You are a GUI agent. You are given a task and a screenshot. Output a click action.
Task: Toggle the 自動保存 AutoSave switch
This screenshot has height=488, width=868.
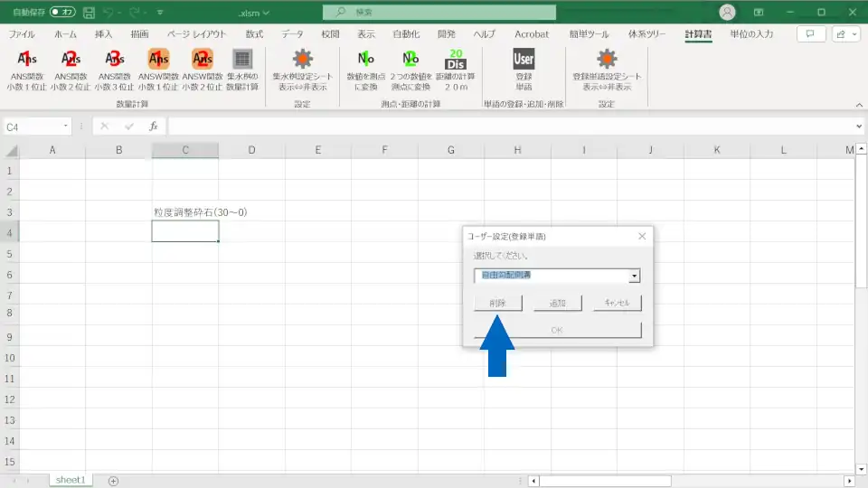[x=62, y=13]
